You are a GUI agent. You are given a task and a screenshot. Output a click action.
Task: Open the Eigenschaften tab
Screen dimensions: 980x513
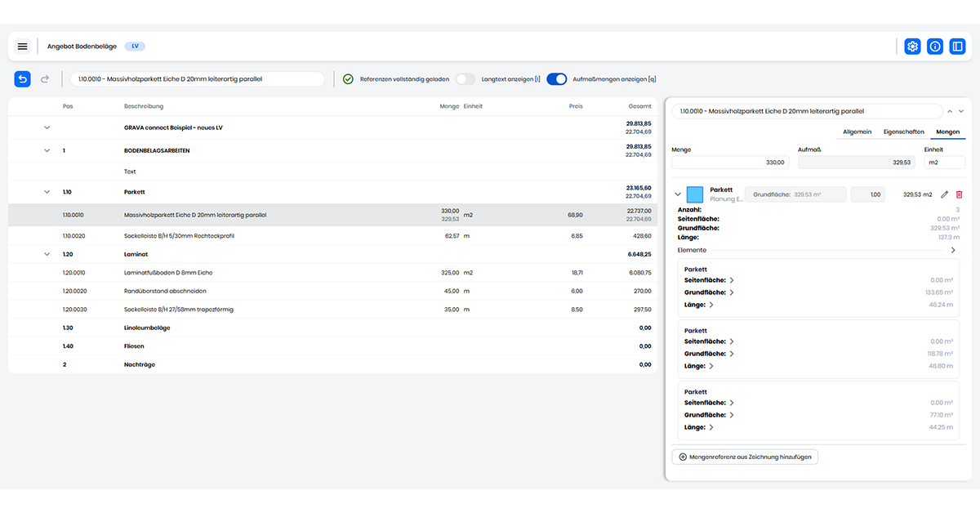click(x=903, y=132)
